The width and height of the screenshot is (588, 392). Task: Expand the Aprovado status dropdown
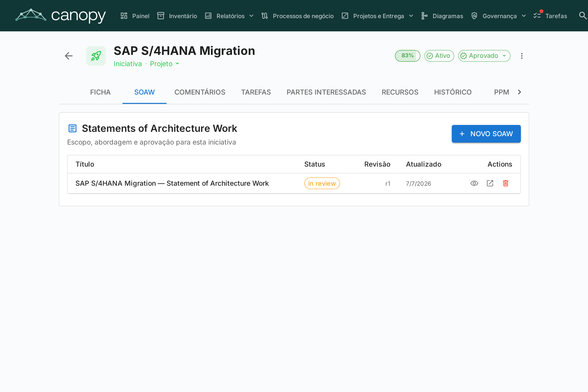pos(484,56)
